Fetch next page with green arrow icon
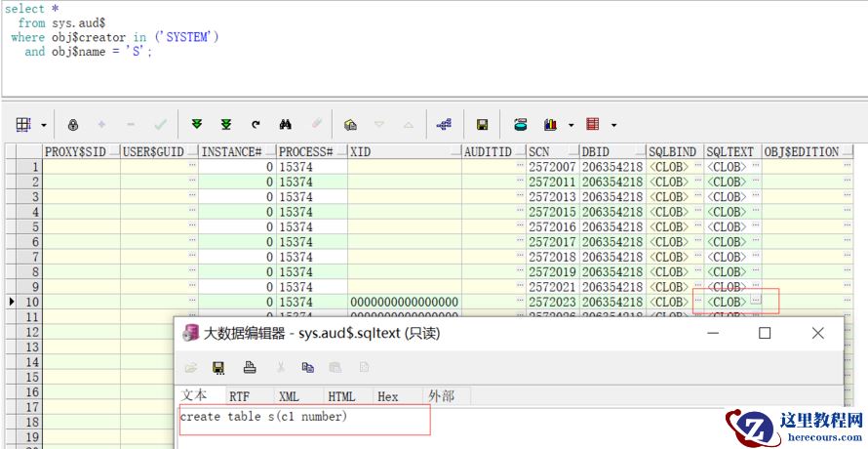 196,125
